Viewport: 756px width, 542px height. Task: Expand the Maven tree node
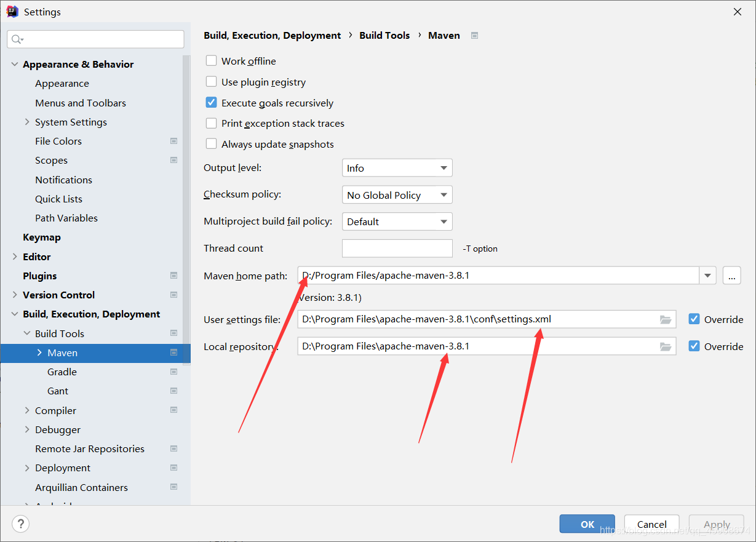click(39, 353)
